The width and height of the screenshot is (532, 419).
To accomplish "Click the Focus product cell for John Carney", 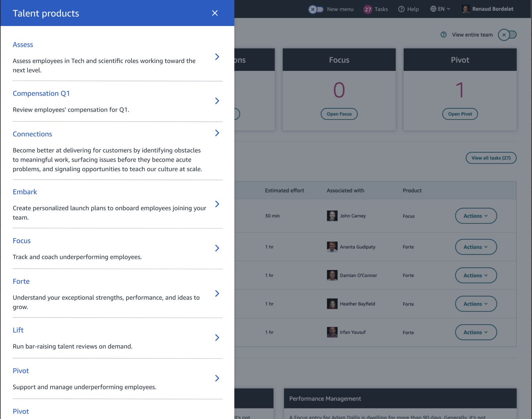I will click(x=409, y=216).
